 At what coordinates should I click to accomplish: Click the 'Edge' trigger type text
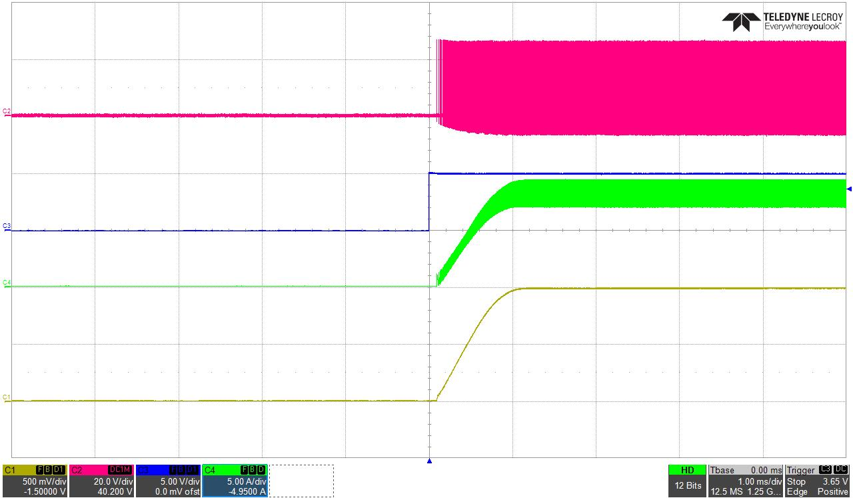[796, 491]
